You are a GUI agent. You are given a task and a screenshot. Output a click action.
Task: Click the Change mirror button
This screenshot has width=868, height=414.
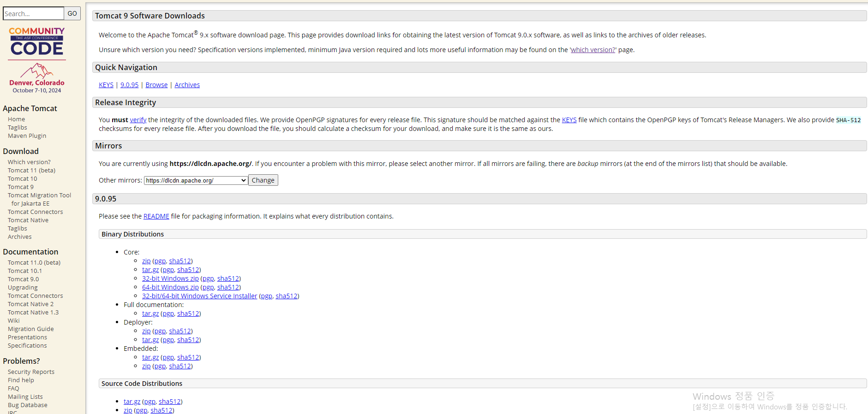(x=263, y=180)
